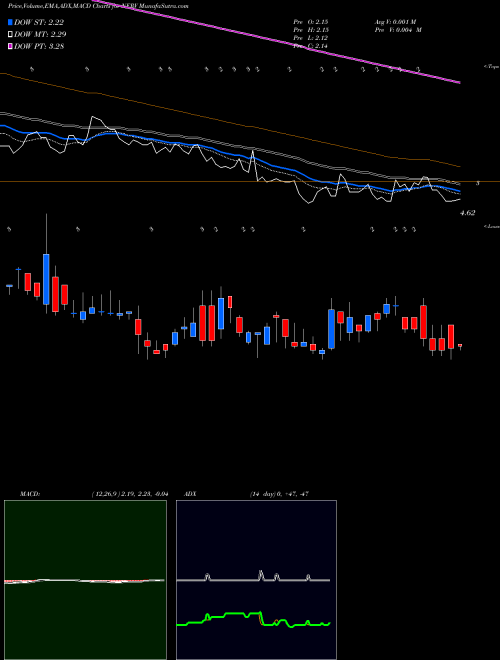This screenshot has height=660, width=500.
Task: Click the MACD: panel title
Action: (30, 494)
